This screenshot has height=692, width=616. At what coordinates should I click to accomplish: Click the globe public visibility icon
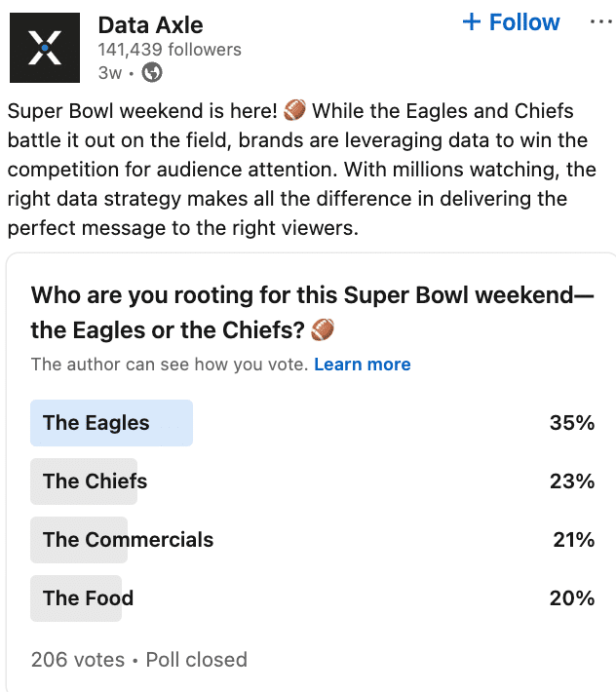(152, 72)
